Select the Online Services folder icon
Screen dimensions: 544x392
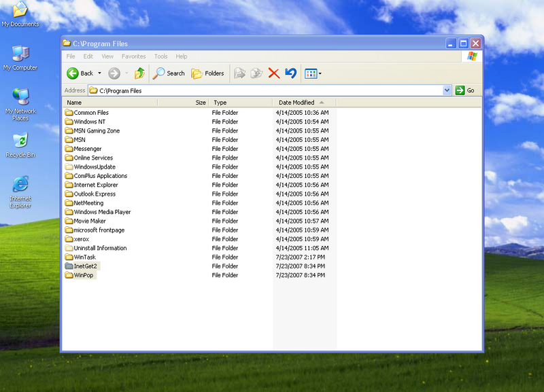[69, 158]
